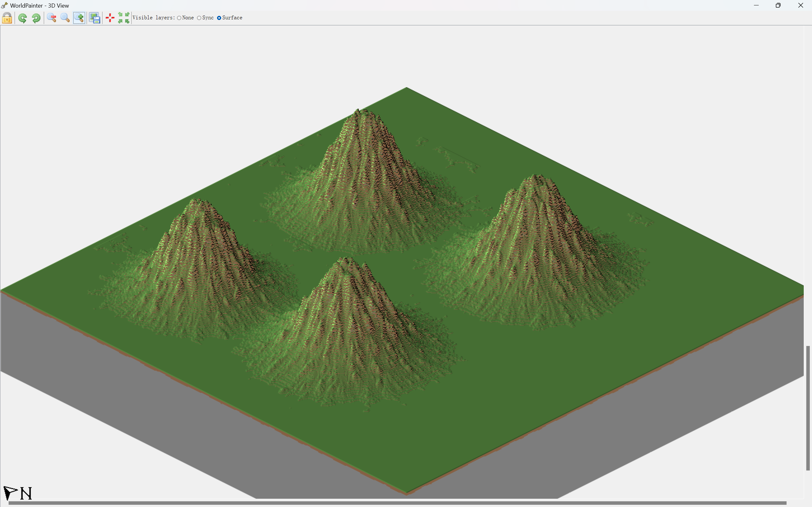The width and height of the screenshot is (812, 507).
Task: Minimize the 3D View window
Action: click(756, 5)
